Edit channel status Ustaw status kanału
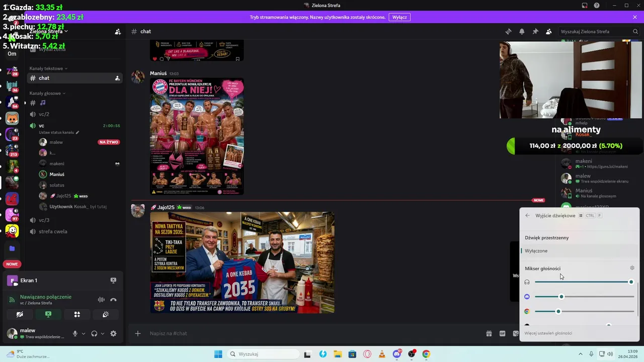The height and width of the screenshot is (362, 644). point(59,132)
